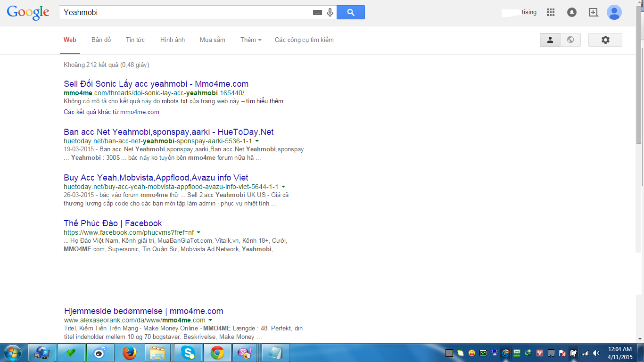The image size is (644, 362).
Task: Open the green checkmark taskbar app
Action: click(x=71, y=353)
